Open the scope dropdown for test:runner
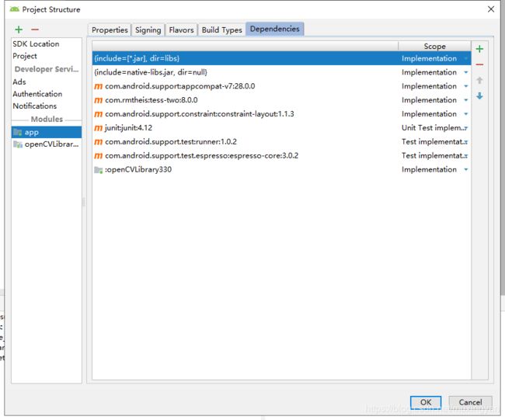 [465, 142]
